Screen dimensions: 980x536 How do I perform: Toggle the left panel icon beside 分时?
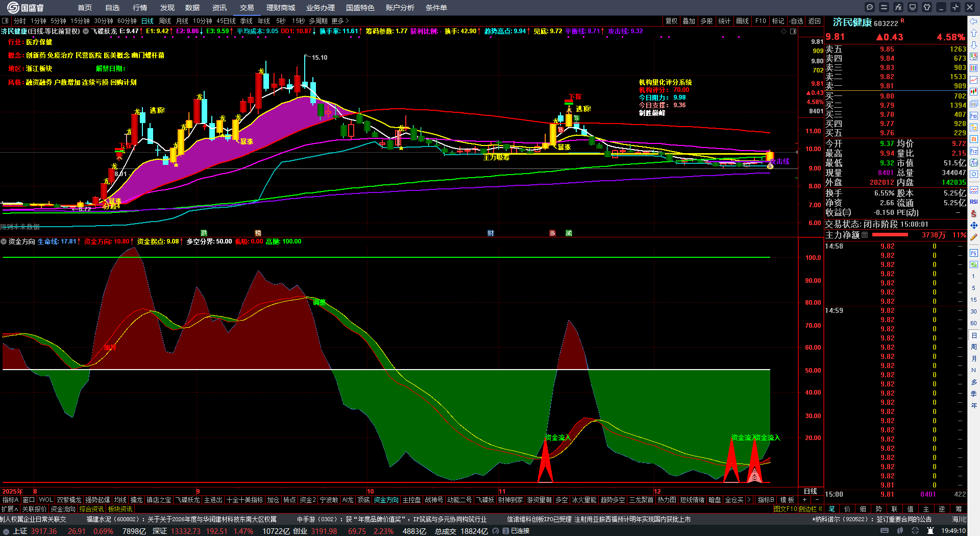pos(5,21)
